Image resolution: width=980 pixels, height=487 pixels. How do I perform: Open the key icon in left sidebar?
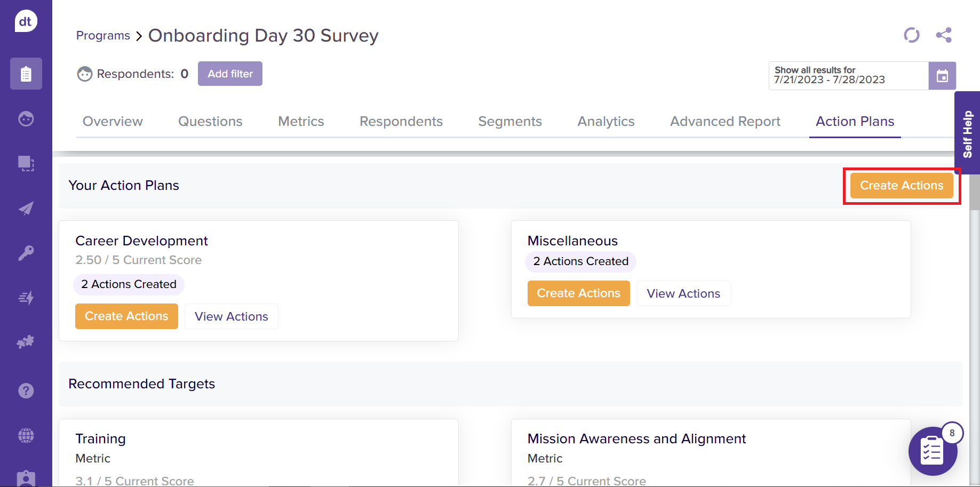(x=26, y=253)
